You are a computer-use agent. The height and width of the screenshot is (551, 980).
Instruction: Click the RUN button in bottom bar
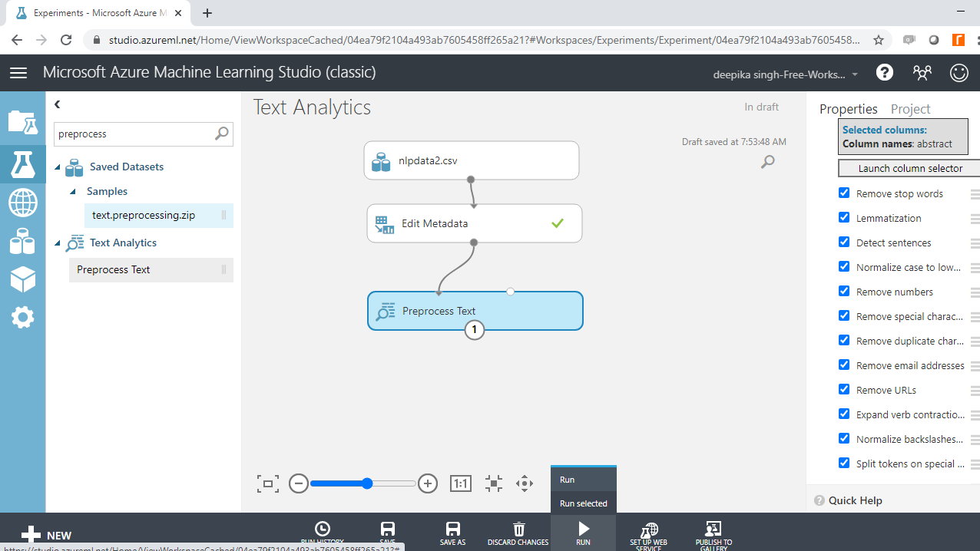(584, 533)
